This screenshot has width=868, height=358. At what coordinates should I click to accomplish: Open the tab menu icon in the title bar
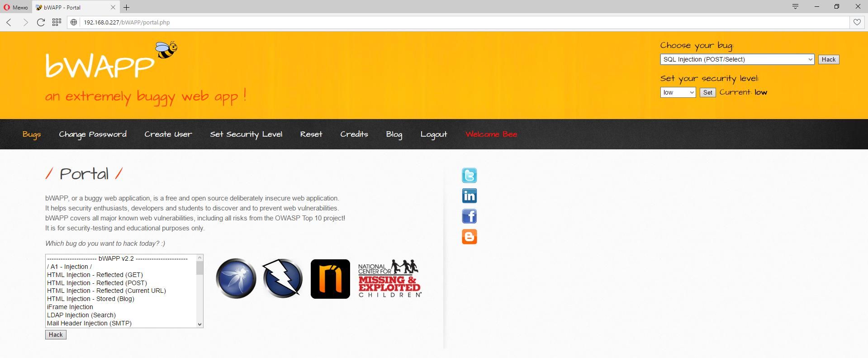point(795,6)
